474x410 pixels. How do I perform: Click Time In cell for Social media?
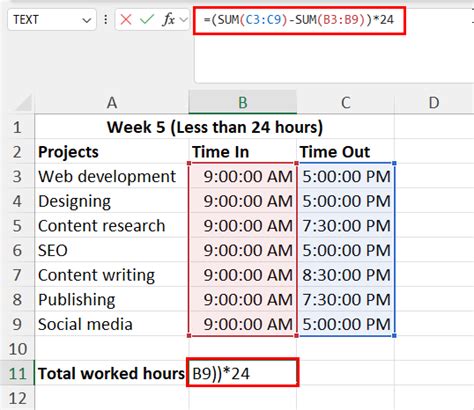(243, 324)
